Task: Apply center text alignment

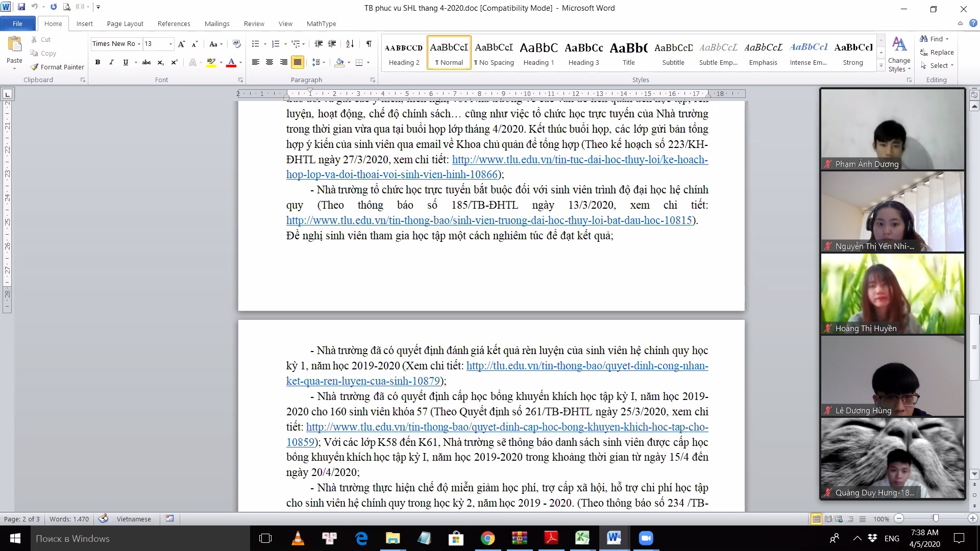Action: point(269,62)
